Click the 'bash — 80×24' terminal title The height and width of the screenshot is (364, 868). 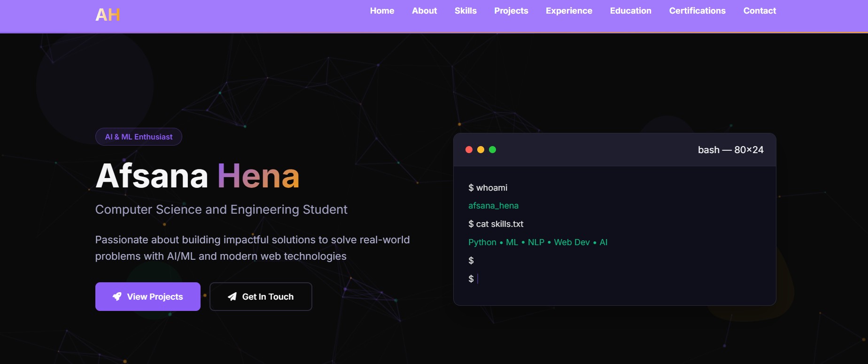[730, 149]
